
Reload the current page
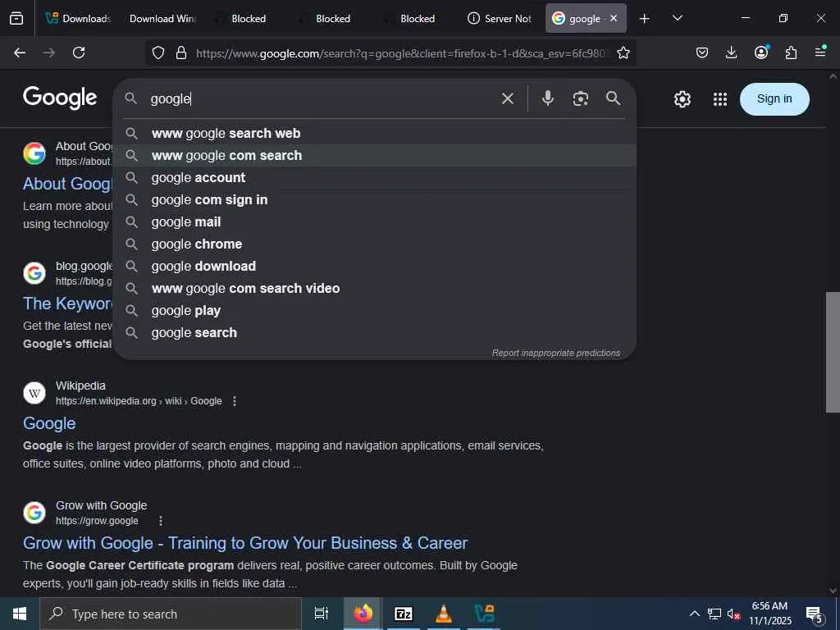pos(79,52)
